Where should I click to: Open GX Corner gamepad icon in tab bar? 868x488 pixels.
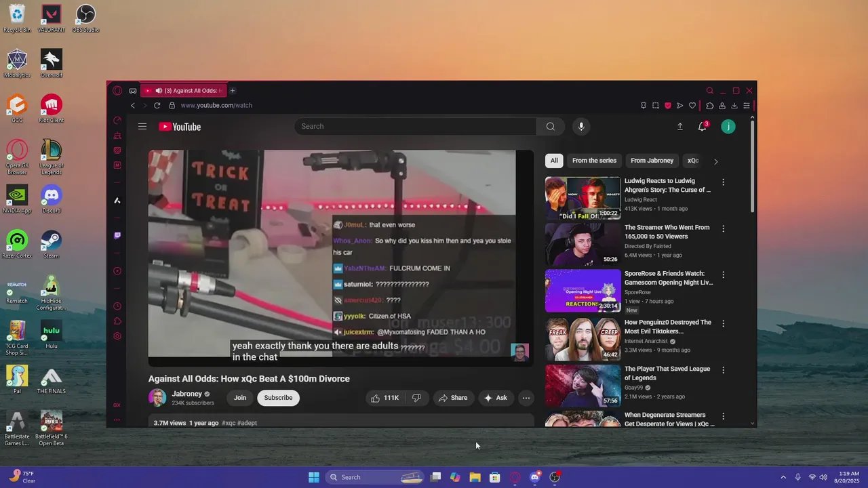[x=133, y=91]
